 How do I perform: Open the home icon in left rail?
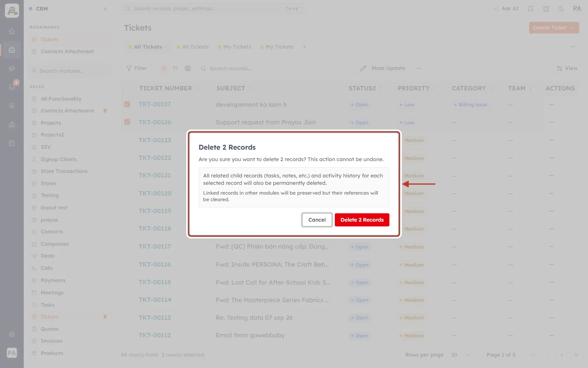pyautogui.click(x=12, y=31)
